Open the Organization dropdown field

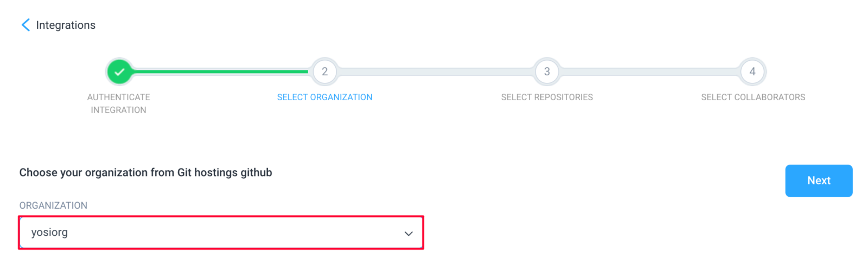(221, 232)
